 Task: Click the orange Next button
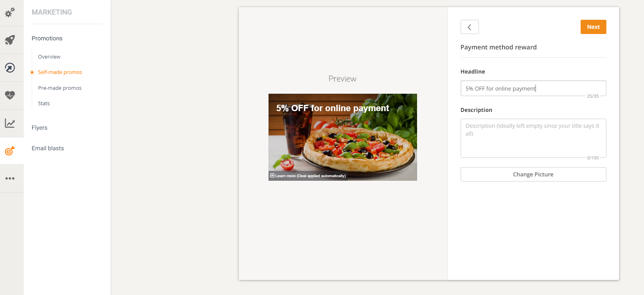coord(593,27)
